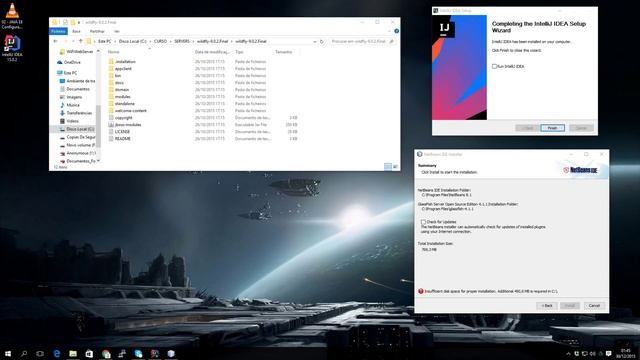This screenshot has width=640, height=360.
Task: Open the Ver ribbon tab
Action: click(117, 31)
